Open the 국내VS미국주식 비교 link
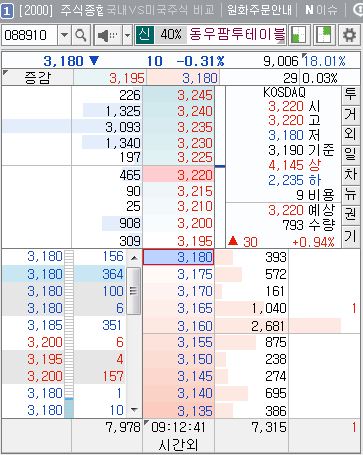363x455 pixels. click(161, 10)
